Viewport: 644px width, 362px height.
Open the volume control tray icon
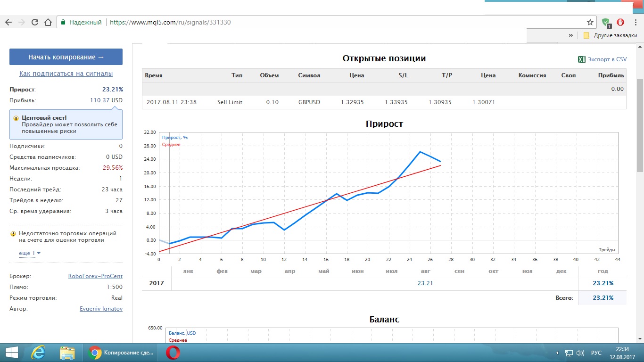coord(580,353)
